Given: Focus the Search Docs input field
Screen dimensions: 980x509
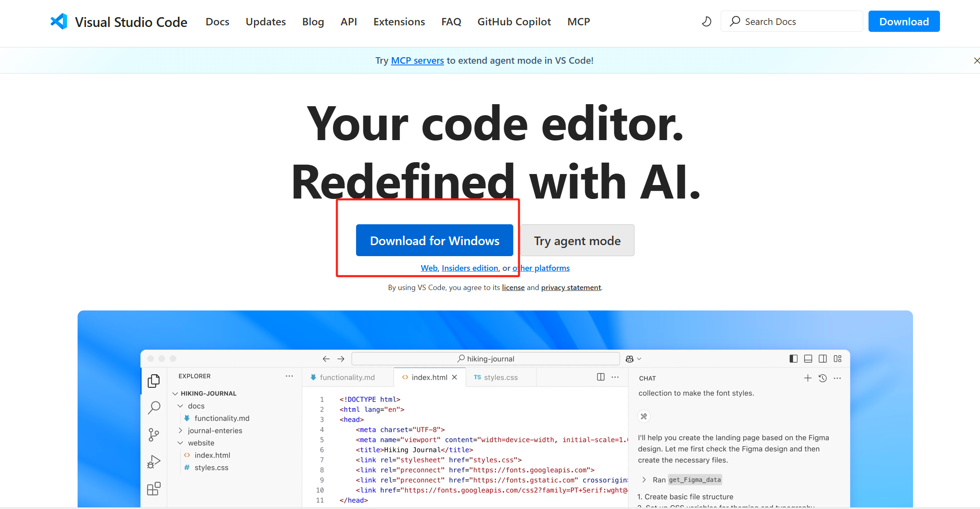Looking at the screenshot, I should tap(792, 21).
